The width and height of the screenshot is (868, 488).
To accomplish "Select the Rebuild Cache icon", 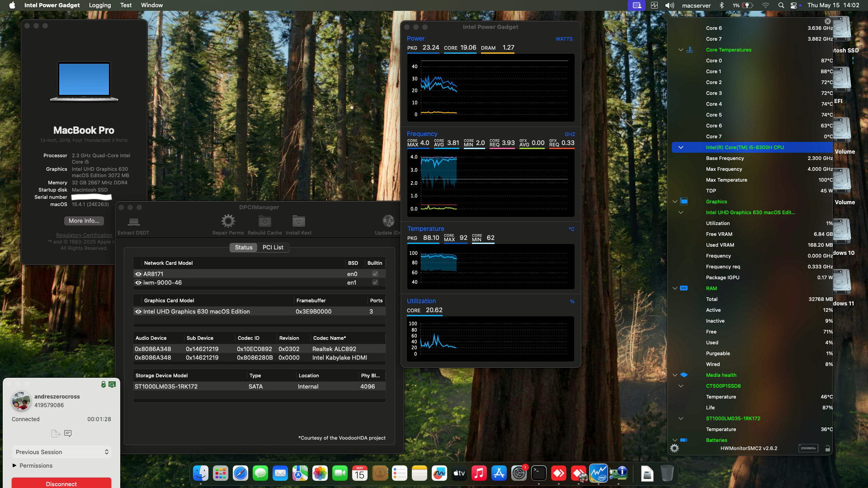I will point(264,222).
